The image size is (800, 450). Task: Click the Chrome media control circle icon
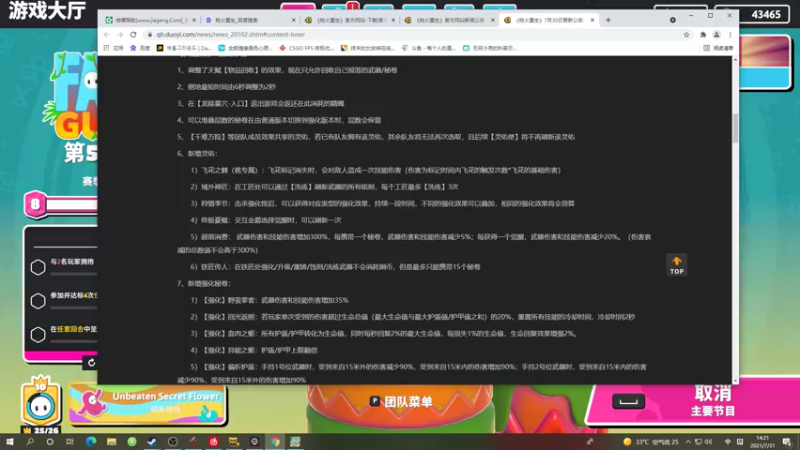pos(672,20)
